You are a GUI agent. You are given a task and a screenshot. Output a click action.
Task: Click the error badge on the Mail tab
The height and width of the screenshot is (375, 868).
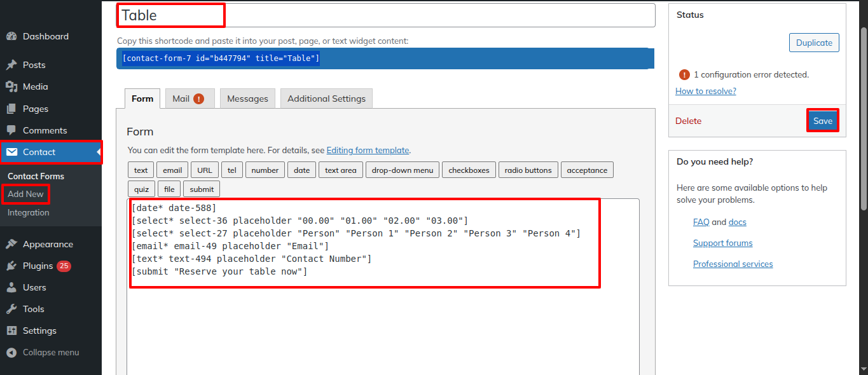[x=199, y=99]
